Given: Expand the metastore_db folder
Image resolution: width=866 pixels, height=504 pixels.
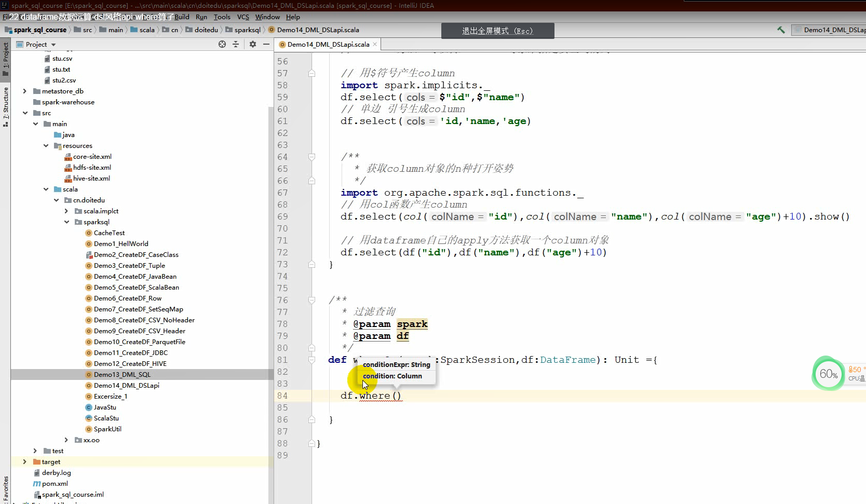Looking at the screenshot, I should [x=24, y=91].
